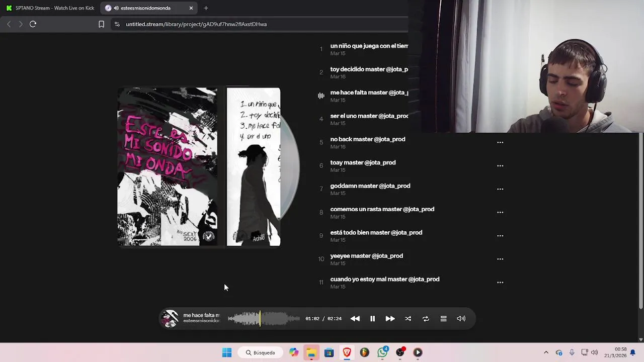Play 'un niño que juega con el tiem' track

[369, 46]
